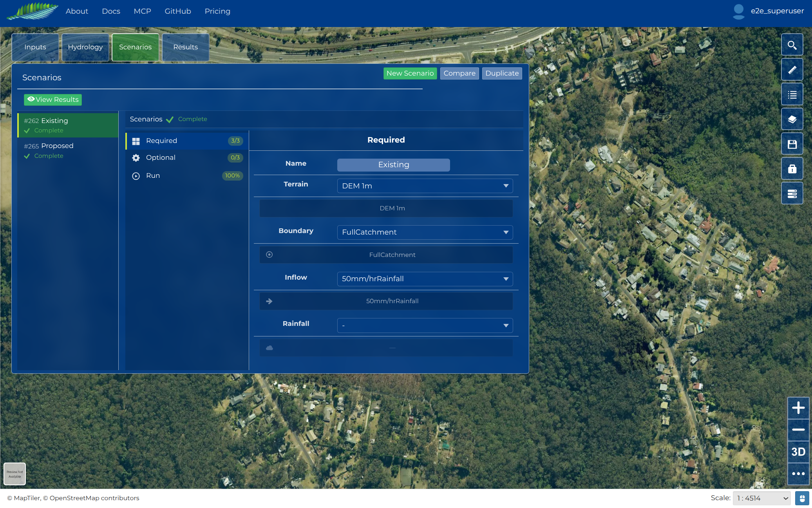Click the FullCatchment boundary entry text
The image size is (812, 508).
pyautogui.click(x=392, y=255)
